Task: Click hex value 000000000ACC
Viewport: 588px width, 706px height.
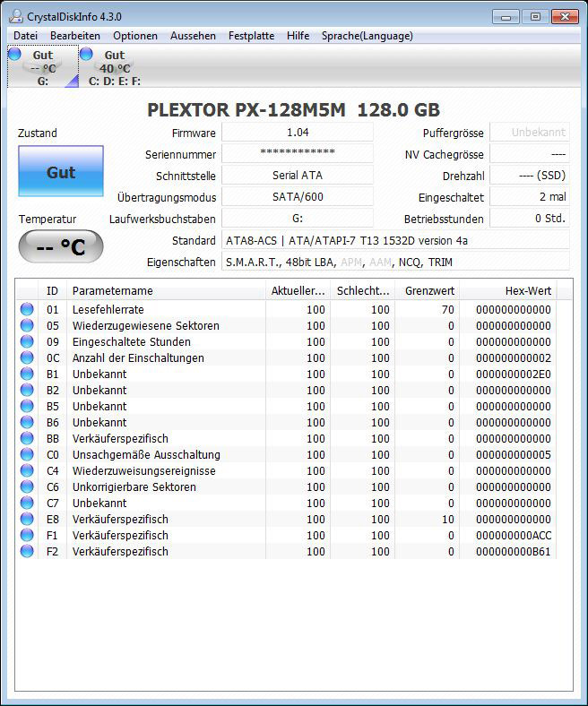Action: [x=514, y=536]
